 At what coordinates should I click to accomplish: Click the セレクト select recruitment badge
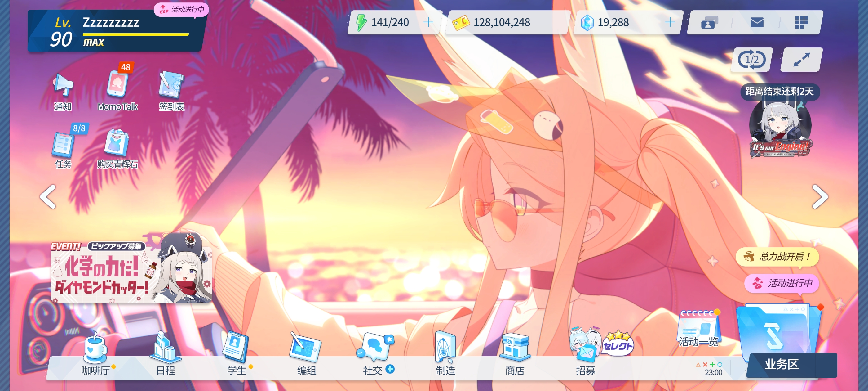pos(617,344)
